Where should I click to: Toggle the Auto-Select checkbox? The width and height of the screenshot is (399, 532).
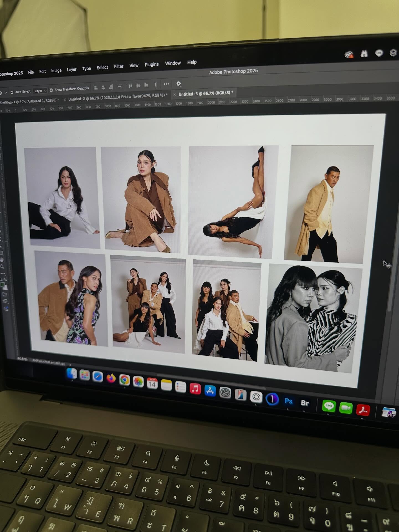[12, 92]
